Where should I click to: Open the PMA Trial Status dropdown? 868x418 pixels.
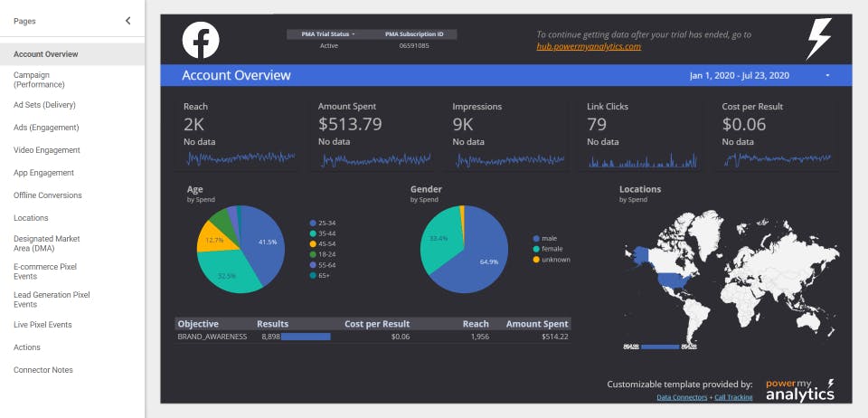click(x=328, y=34)
